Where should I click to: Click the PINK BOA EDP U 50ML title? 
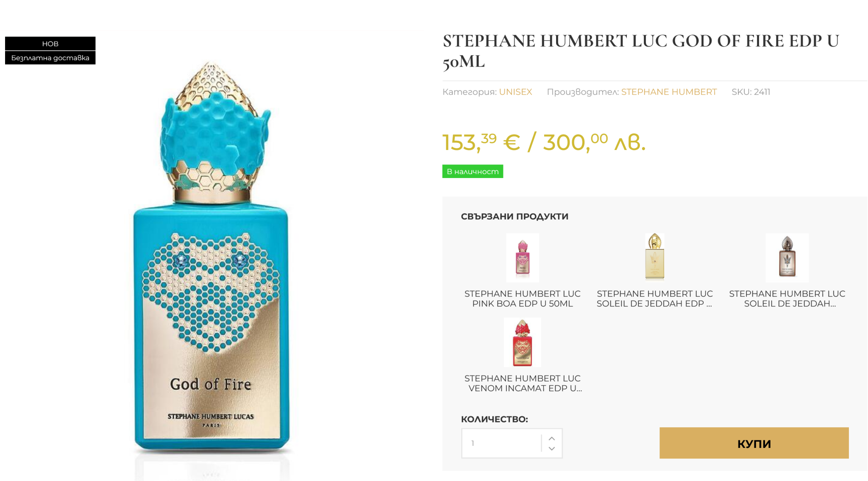[523, 299]
